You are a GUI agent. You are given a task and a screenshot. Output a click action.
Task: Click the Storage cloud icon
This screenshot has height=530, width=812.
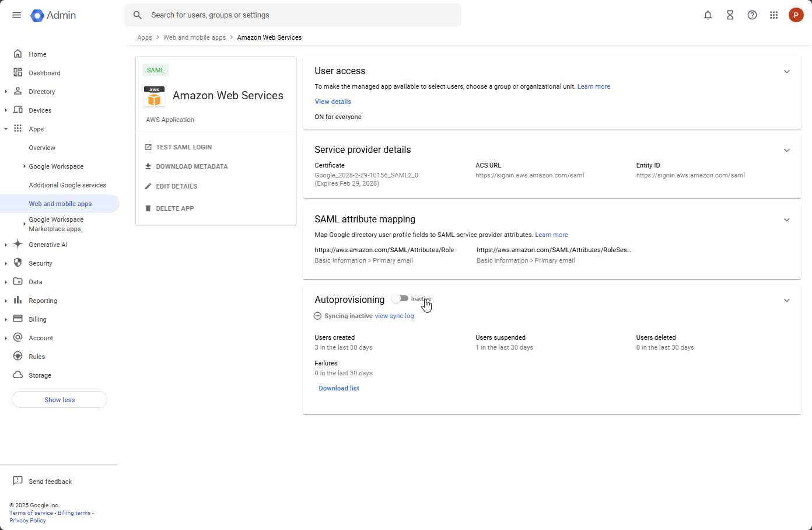tap(17, 375)
